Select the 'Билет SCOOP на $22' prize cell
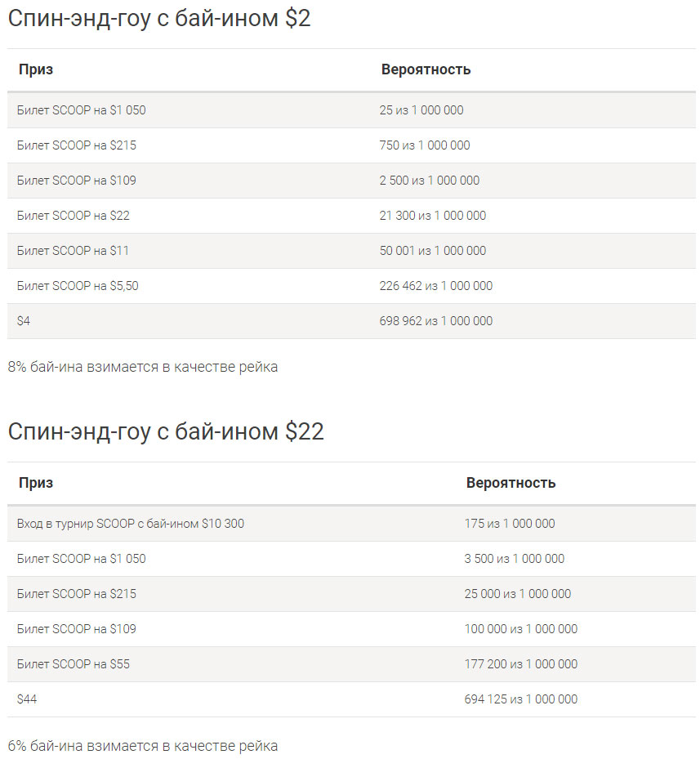 pyautogui.click(x=73, y=216)
